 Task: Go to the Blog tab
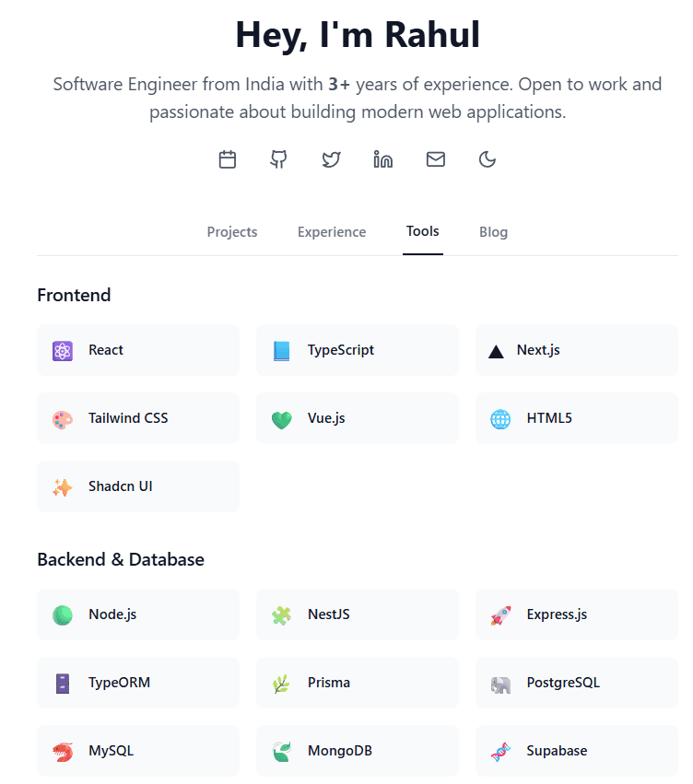click(493, 232)
